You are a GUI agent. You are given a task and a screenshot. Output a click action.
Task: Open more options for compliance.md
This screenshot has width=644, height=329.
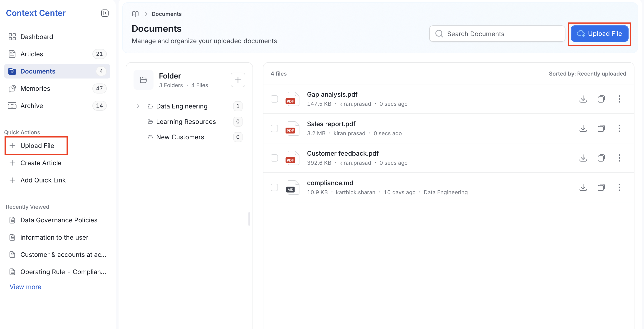619,187
